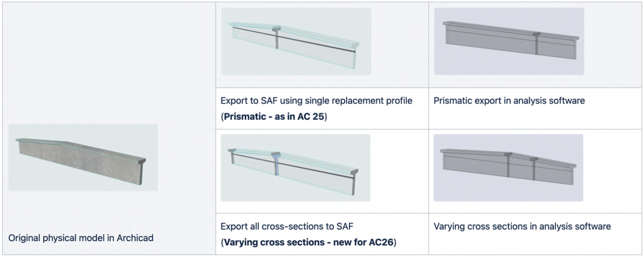644x257 pixels.
Task: Open the original Archicad physical model image
Action: tap(83, 157)
